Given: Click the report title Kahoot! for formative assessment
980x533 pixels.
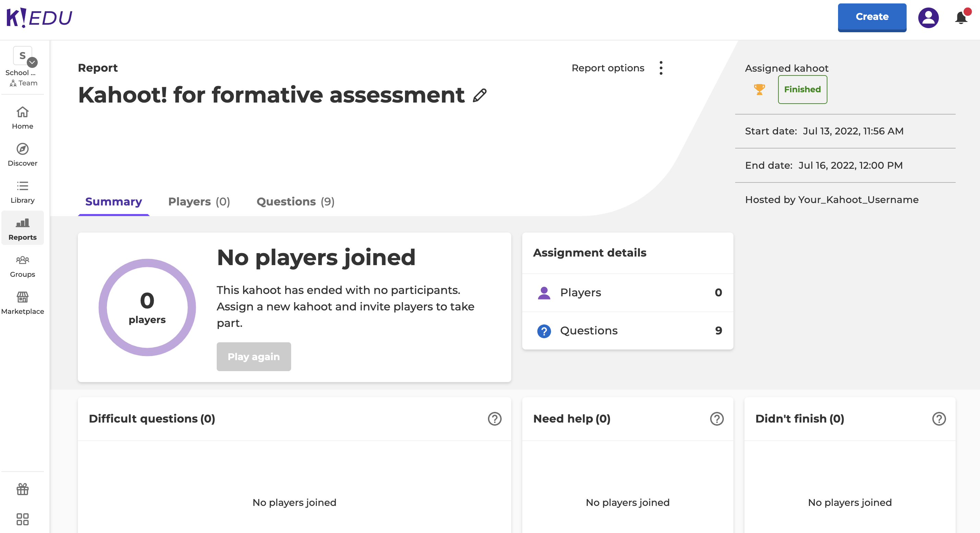Looking at the screenshot, I should pyautogui.click(x=271, y=95).
